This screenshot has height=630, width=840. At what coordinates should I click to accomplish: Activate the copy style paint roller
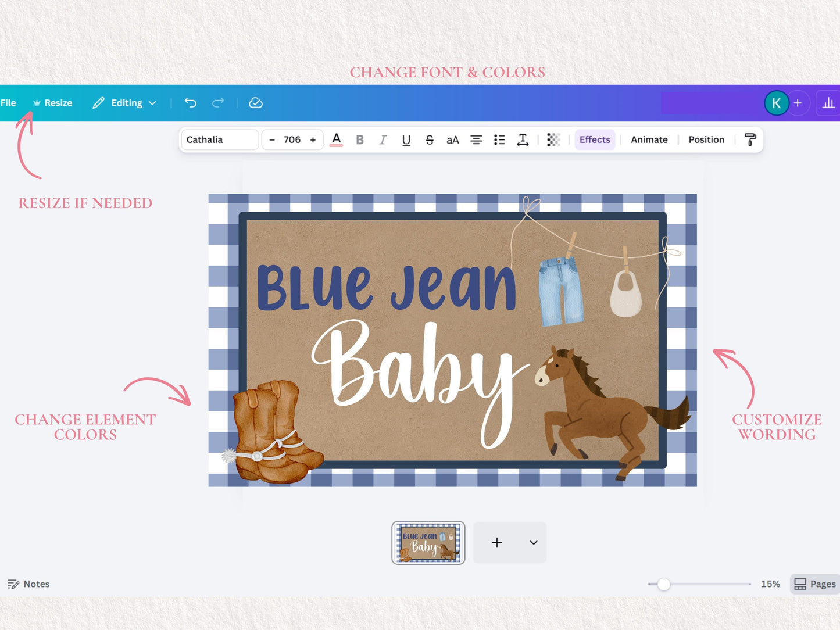tap(750, 139)
